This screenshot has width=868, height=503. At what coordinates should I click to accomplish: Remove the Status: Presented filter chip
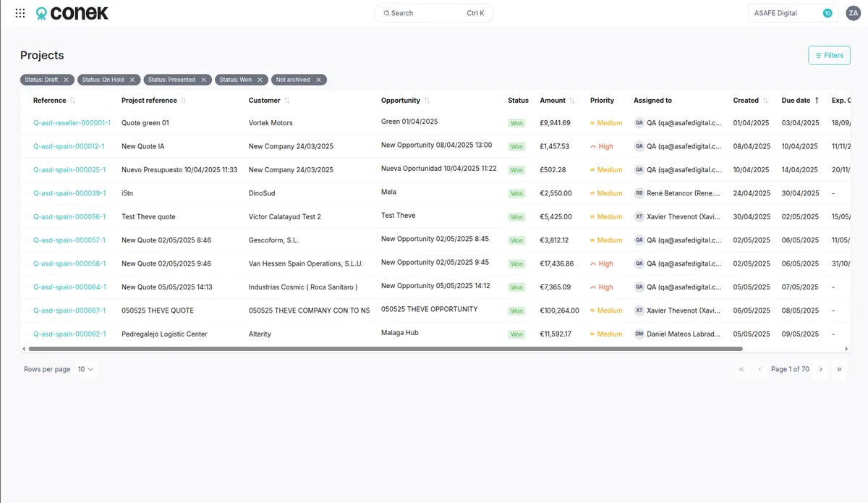coord(203,80)
